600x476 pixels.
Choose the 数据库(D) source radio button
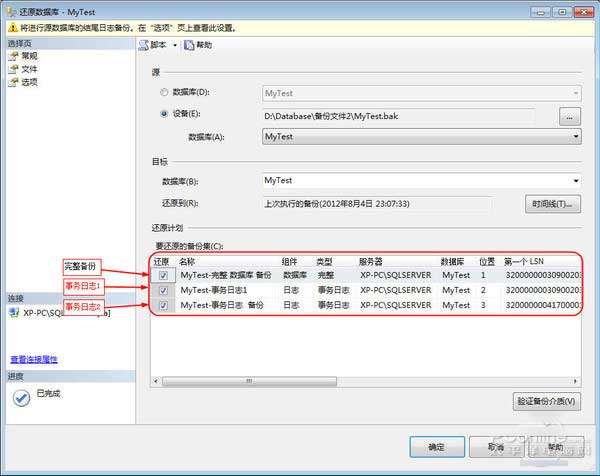(x=164, y=92)
